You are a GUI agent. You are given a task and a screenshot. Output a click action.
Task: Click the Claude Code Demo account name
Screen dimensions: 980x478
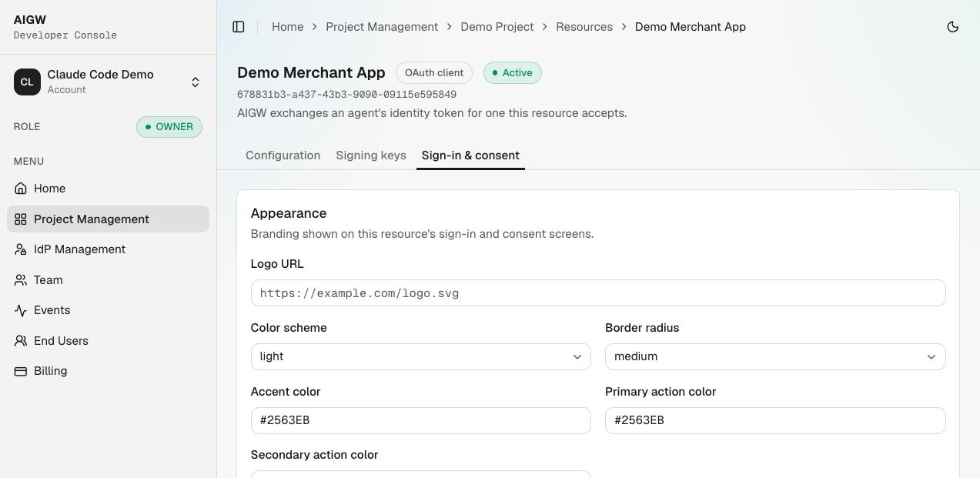[x=100, y=75]
